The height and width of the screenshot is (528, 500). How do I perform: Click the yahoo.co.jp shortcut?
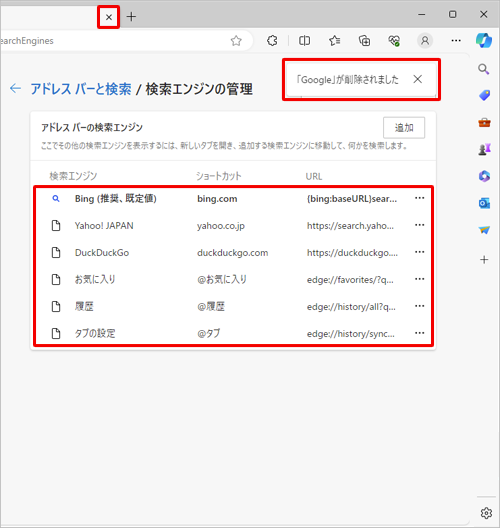[221, 226]
